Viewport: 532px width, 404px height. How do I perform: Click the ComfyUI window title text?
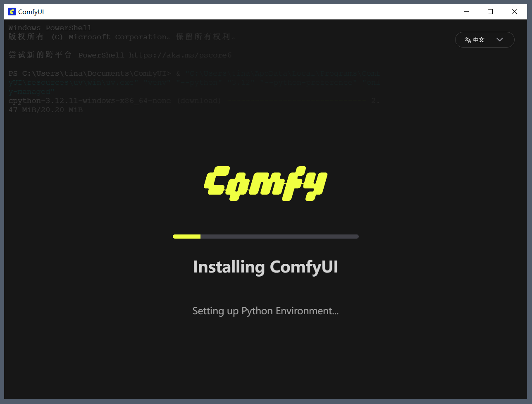(x=31, y=12)
